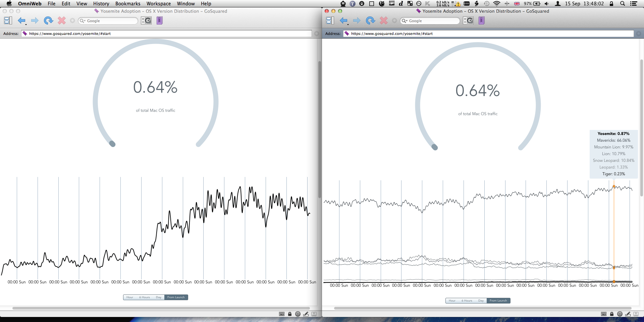This screenshot has height=322, width=644.
Task: Click cookie icon in left window status bar
Action: pyautogui.click(x=298, y=314)
